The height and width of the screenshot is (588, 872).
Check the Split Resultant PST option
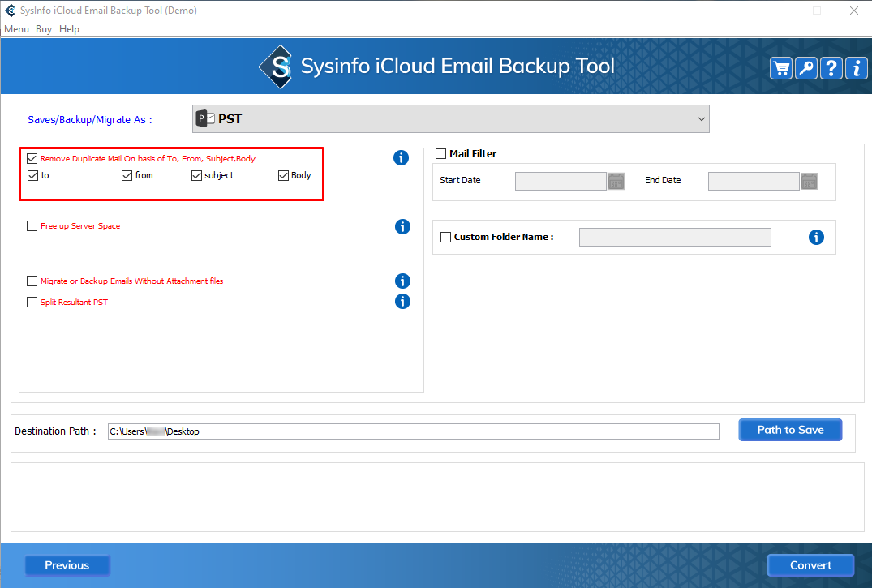(32, 303)
